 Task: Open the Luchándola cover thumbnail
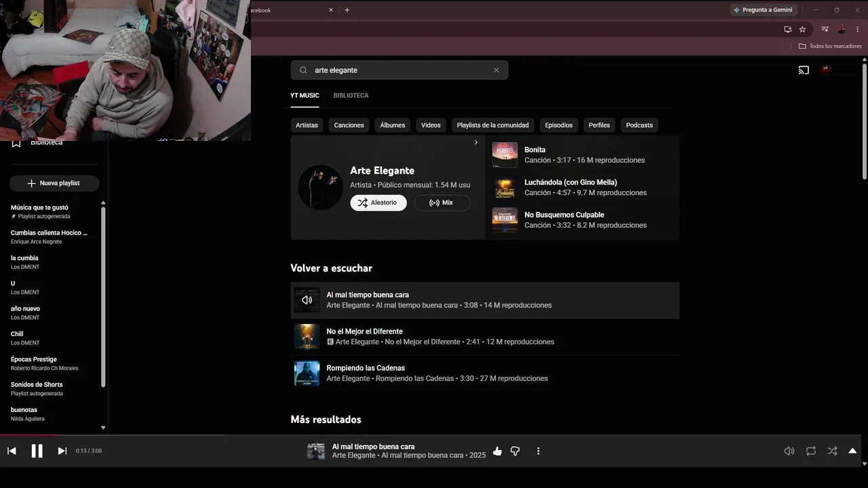[x=505, y=187]
